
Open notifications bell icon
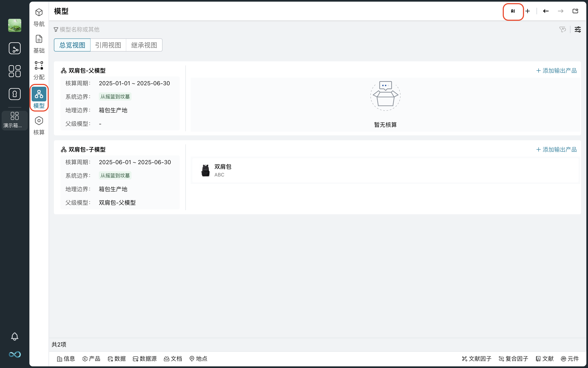14,336
